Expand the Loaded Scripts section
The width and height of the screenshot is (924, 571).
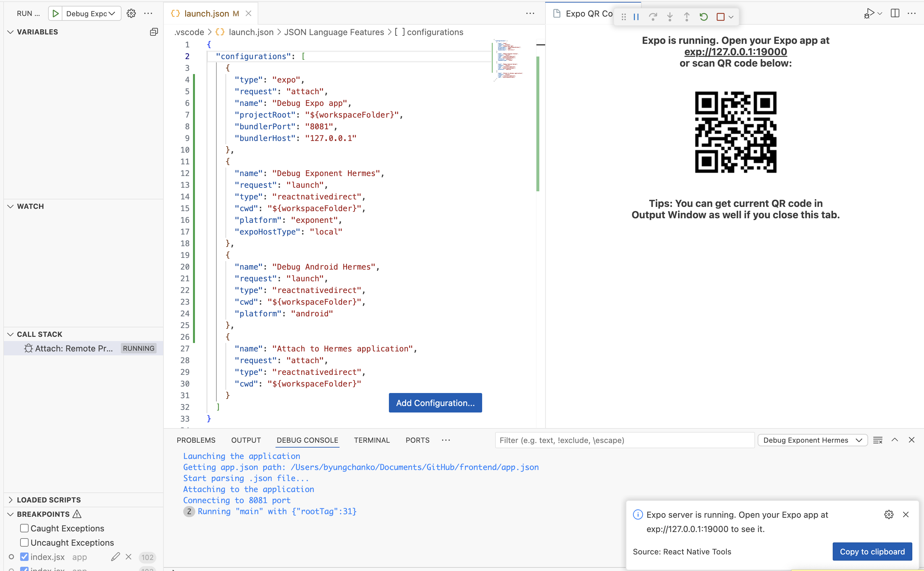click(x=49, y=500)
